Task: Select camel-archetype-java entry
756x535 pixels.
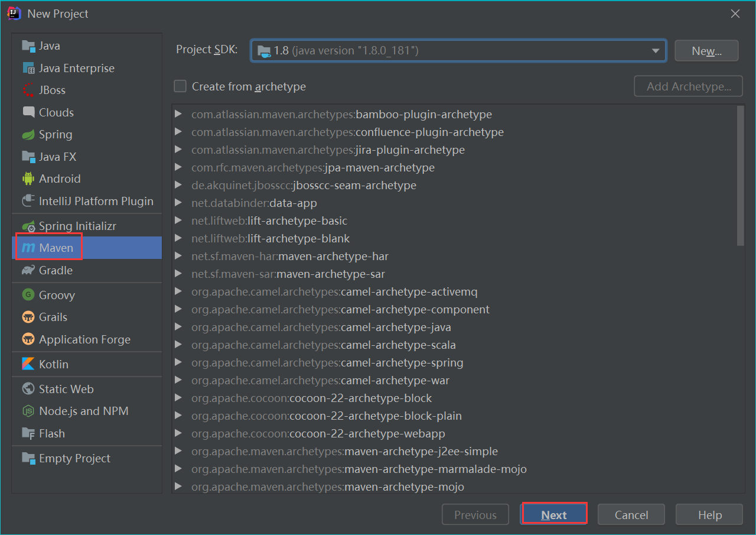Action: point(321,327)
